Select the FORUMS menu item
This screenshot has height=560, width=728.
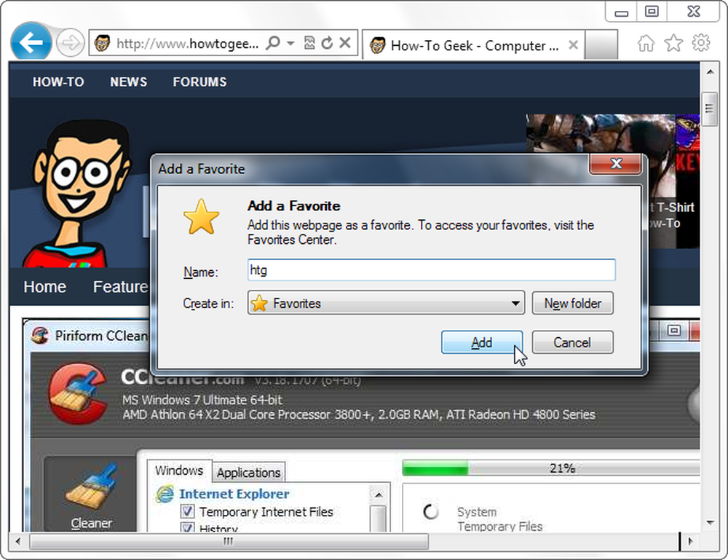199,82
